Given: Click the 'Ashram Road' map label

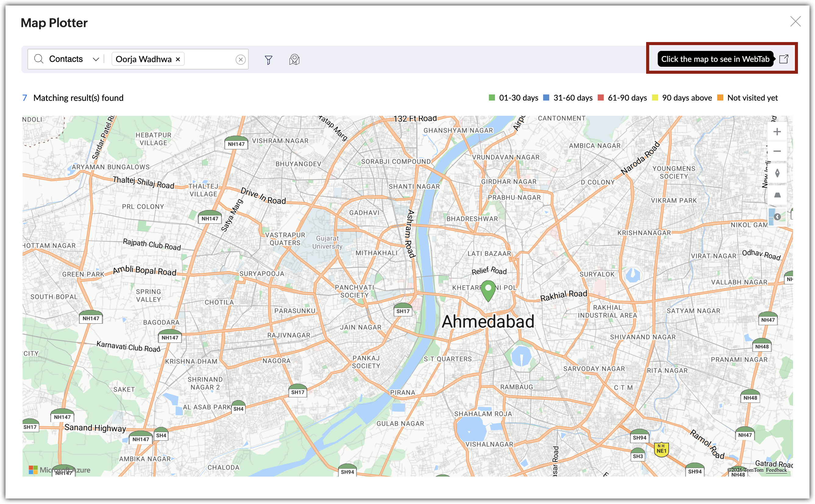Looking at the screenshot, I should click(x=411, y=234).
